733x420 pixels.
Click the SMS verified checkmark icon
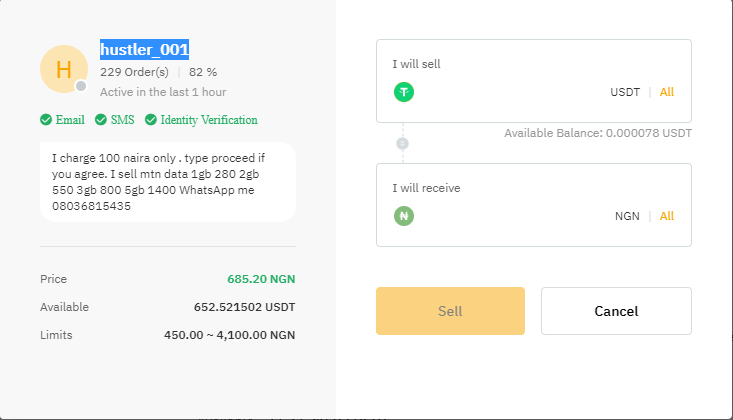point(101,120)
